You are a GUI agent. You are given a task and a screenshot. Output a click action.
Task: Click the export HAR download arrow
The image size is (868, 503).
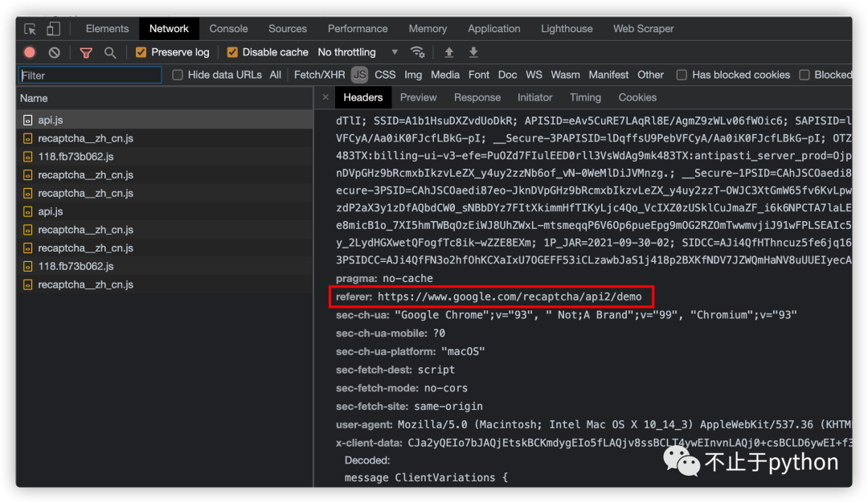[473, 52]
